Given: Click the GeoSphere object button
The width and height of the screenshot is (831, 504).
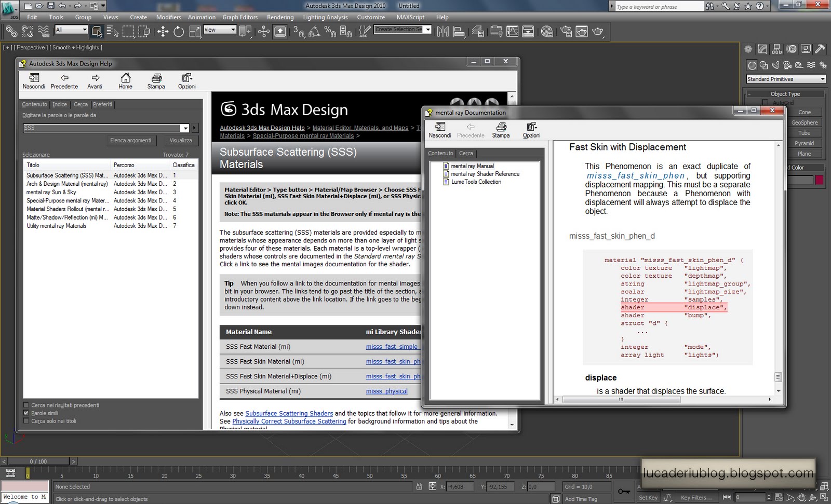Looking at the screenshot, I should [x=804, y=122].
